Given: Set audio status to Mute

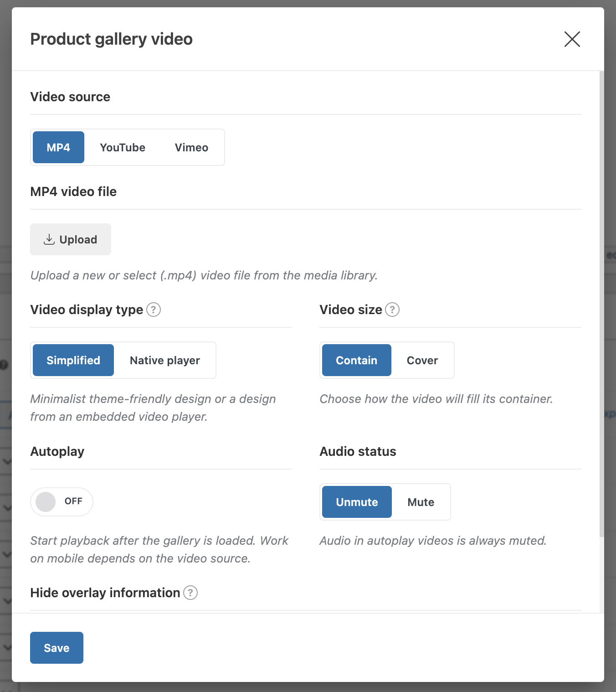Looking at the screenshot, I should (x=421, y=502).
